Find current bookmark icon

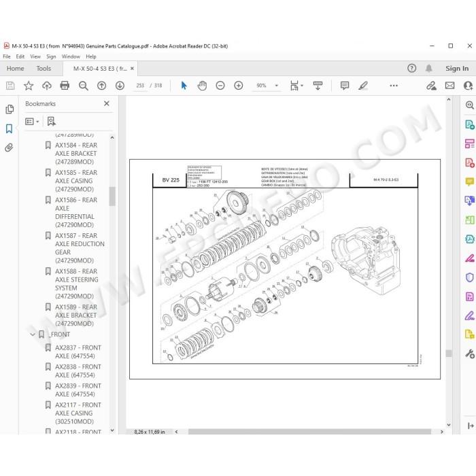point(51,122)
